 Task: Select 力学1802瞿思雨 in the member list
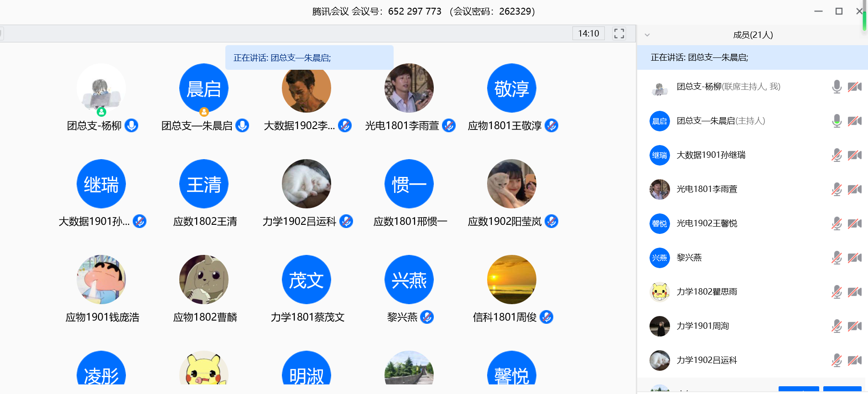(x=707, y=292)
